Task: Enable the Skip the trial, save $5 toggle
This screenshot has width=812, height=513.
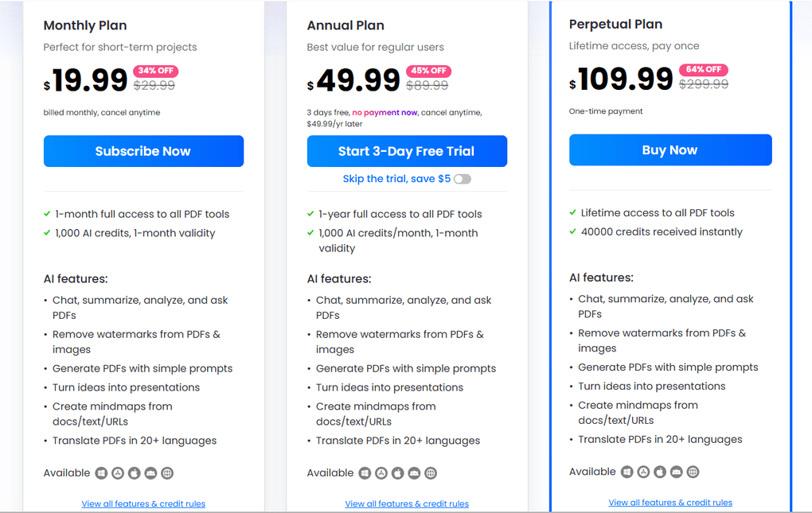Action: pos(462,179)
